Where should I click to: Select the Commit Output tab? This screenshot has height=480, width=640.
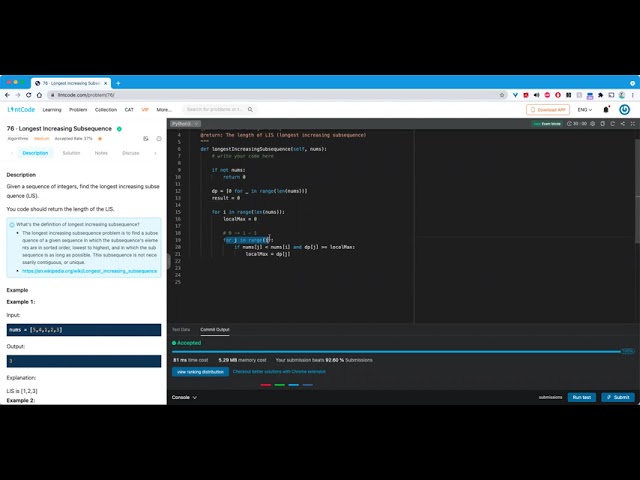(215, 329)
